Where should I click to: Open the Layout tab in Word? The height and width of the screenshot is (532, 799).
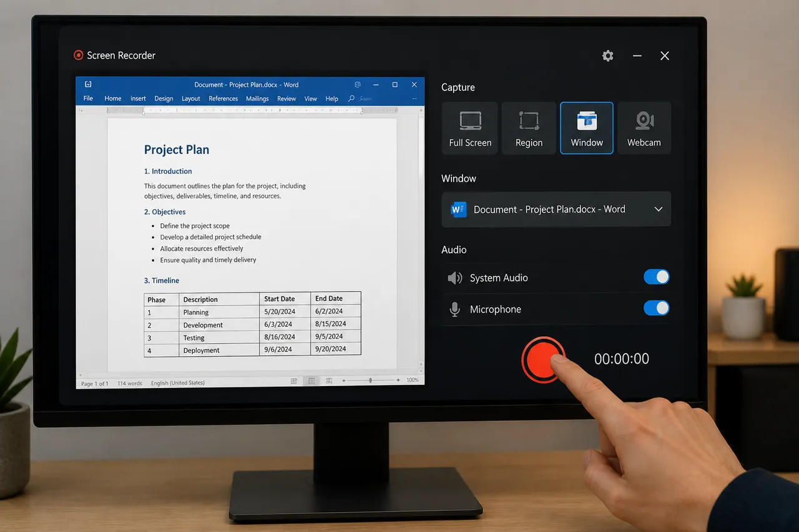coord(191,99)
